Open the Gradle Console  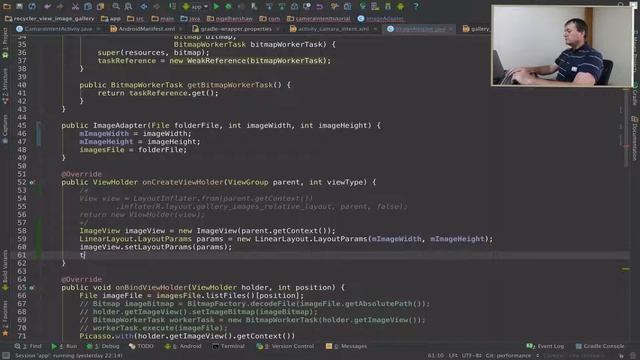600,346
